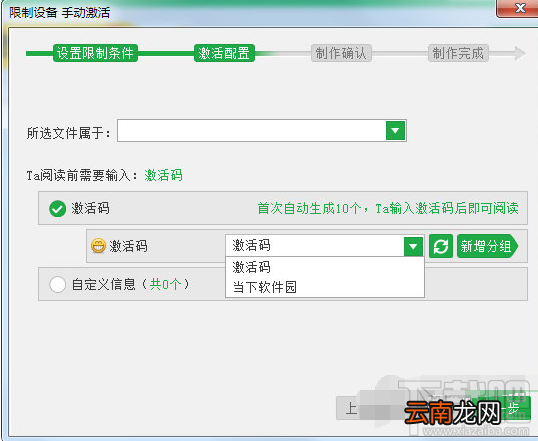Click the green refresh icon button
Viewport: 538px width, 441px height.
441,246
